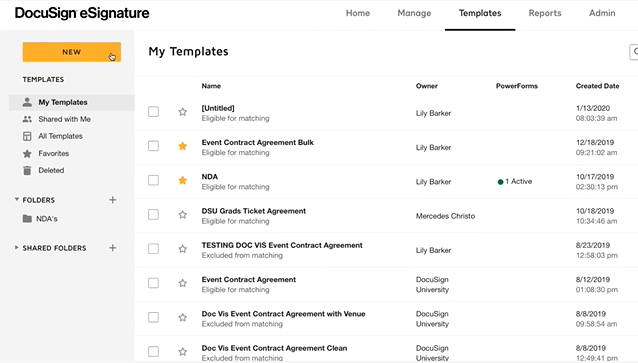Open the Reports tab
638x363 pixels.
pyautogui.click(x=545, y=13)
